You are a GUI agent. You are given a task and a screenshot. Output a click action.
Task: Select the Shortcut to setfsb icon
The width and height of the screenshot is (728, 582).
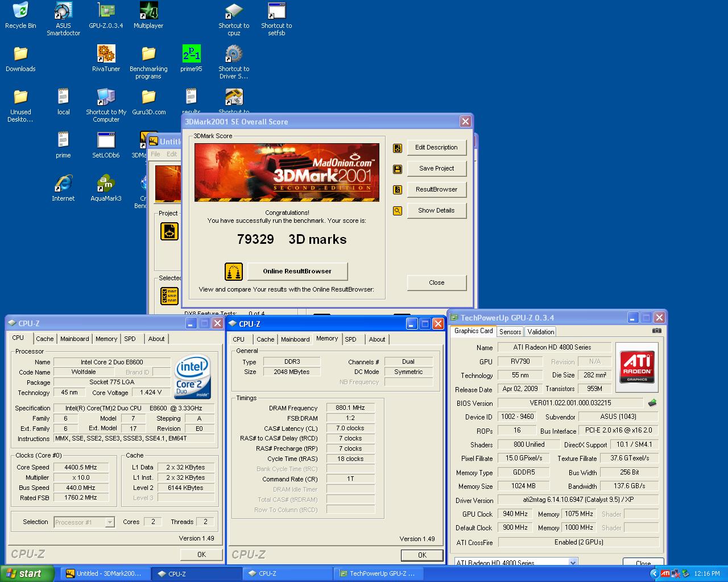click(276, 18)
